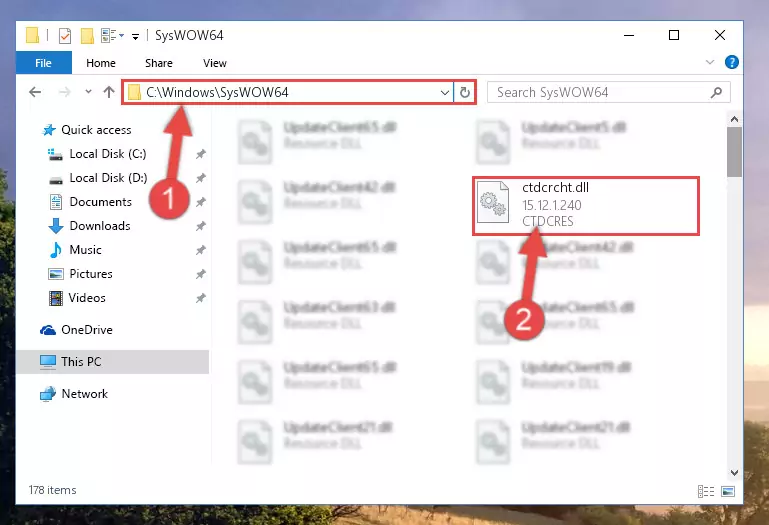Viewport: 769px width, 525px height.
Task: Switch to Large icons view in status bar
Action: tap(728, 491)
